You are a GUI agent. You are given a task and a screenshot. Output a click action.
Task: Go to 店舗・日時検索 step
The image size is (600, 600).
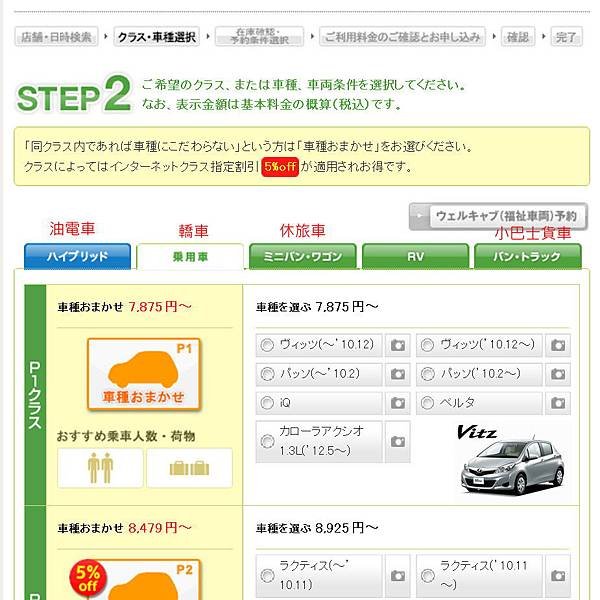[x=56, y=37]
